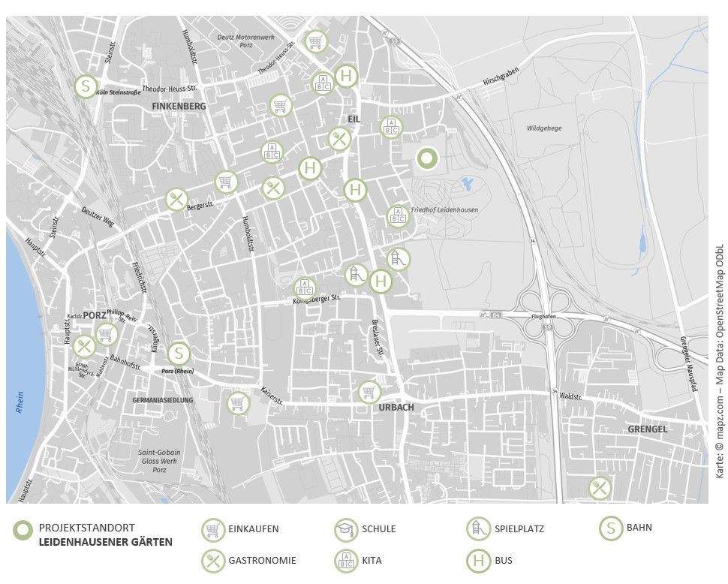Click the Spielplatz legend icon
The image size is (728, 584).
(x=477, y=529)
